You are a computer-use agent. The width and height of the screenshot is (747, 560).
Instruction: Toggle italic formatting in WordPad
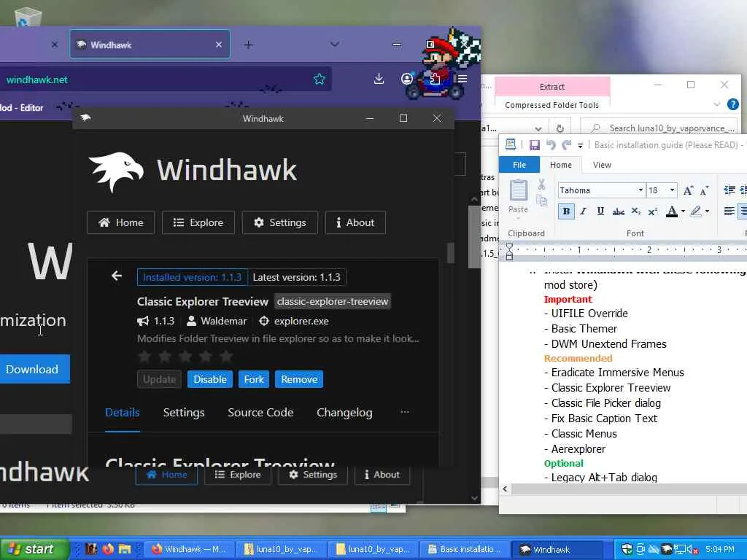pos(583,211)
